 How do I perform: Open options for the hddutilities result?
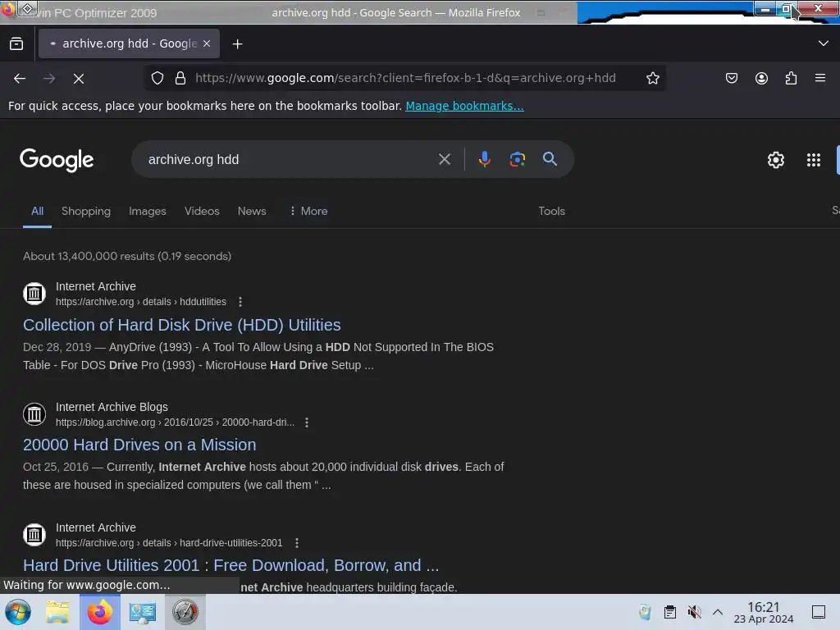(240, 302)
